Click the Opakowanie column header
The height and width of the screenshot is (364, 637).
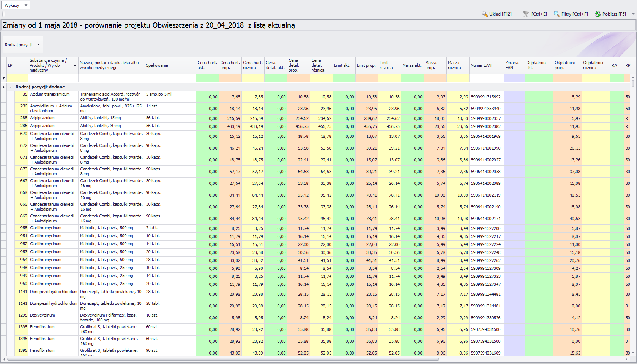click(169, 65)
